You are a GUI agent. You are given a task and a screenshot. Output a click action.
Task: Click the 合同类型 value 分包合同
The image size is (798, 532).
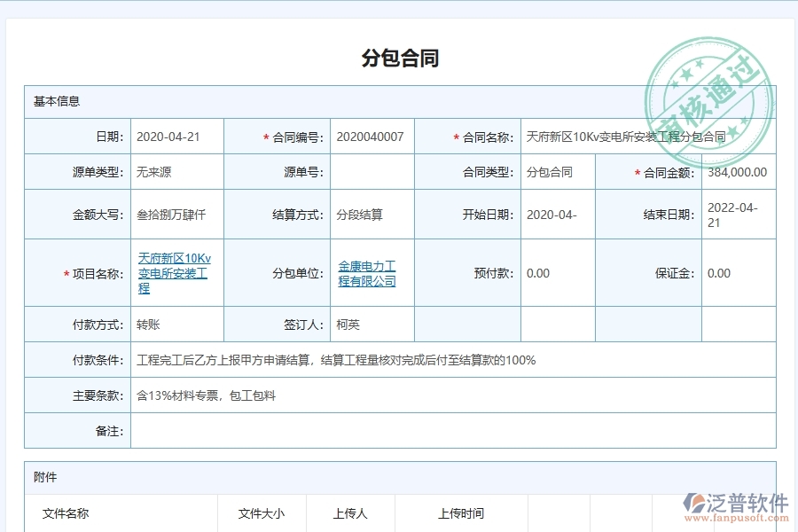[551, 172]
